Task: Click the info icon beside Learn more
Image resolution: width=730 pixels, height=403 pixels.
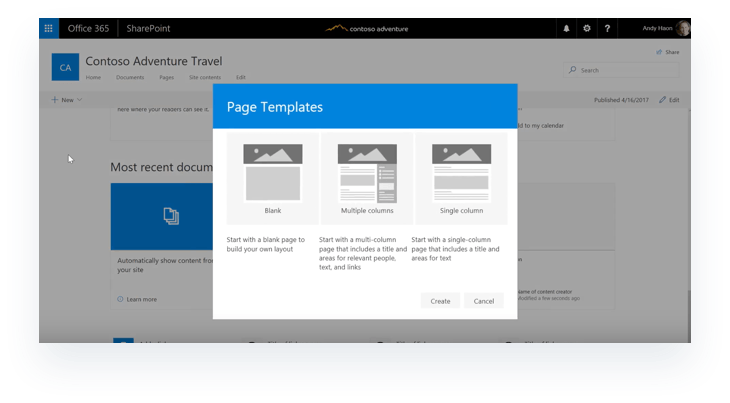Action: pos(120,299)
